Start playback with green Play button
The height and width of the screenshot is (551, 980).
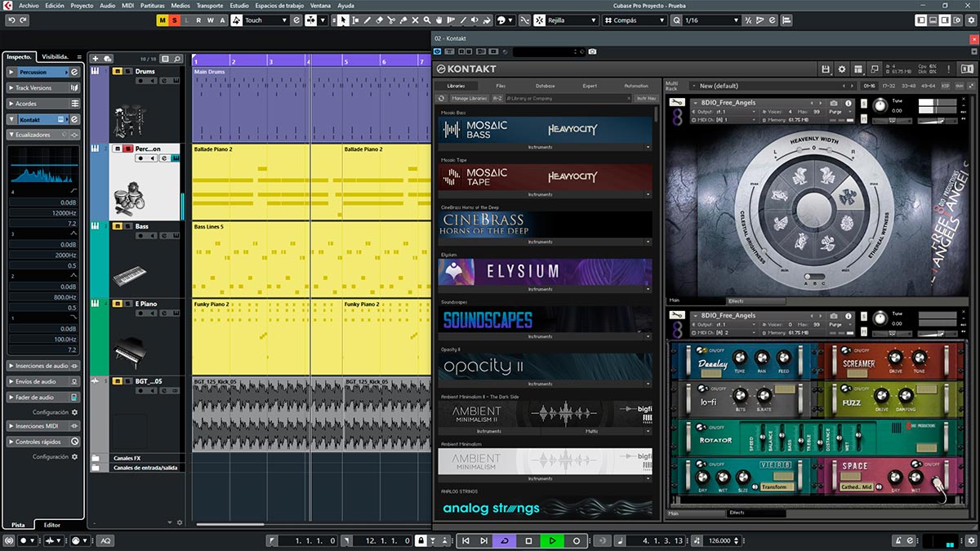point(552,540)
